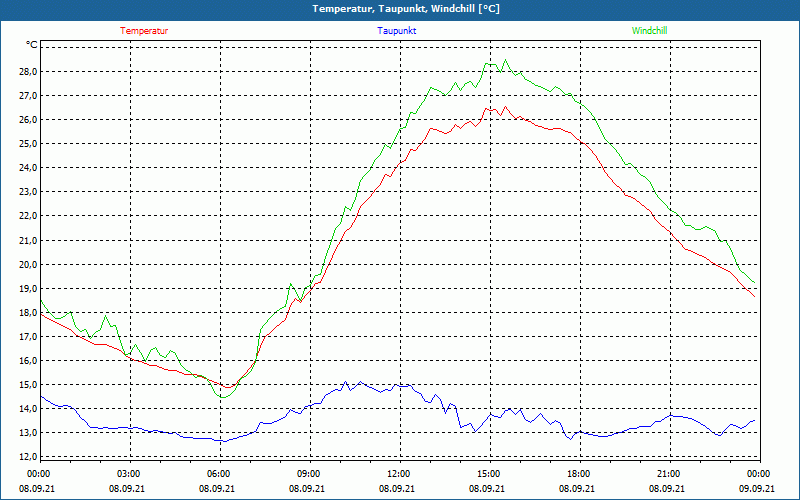Screen dimensions: 800x500
Task: Click the 03:00 time axis label
Action: pos(129,474)
